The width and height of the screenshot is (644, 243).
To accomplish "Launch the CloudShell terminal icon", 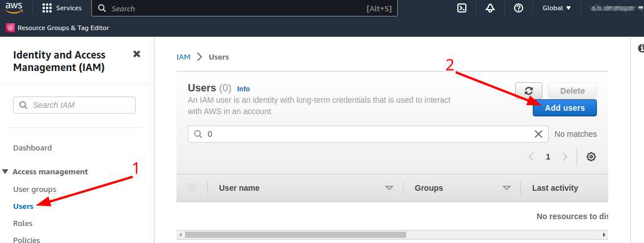I will (x=462, y=8).
